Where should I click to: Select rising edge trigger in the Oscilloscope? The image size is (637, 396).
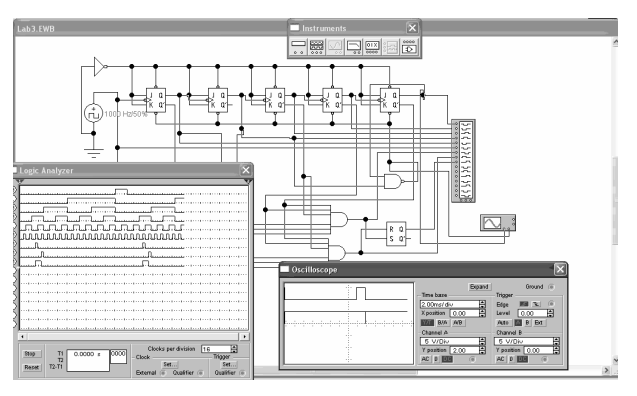pyautogui.click(x=524, y=304)
